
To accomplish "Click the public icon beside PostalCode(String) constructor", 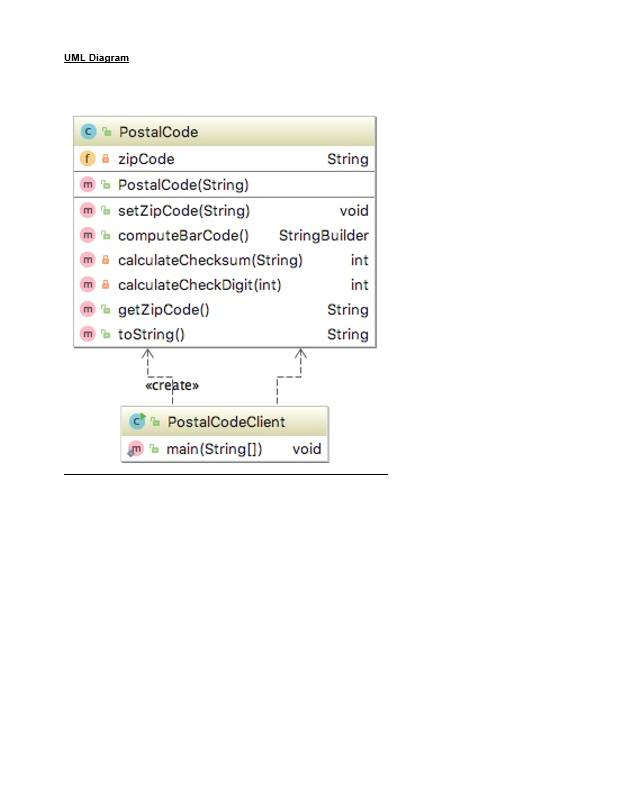I will 106,184.
